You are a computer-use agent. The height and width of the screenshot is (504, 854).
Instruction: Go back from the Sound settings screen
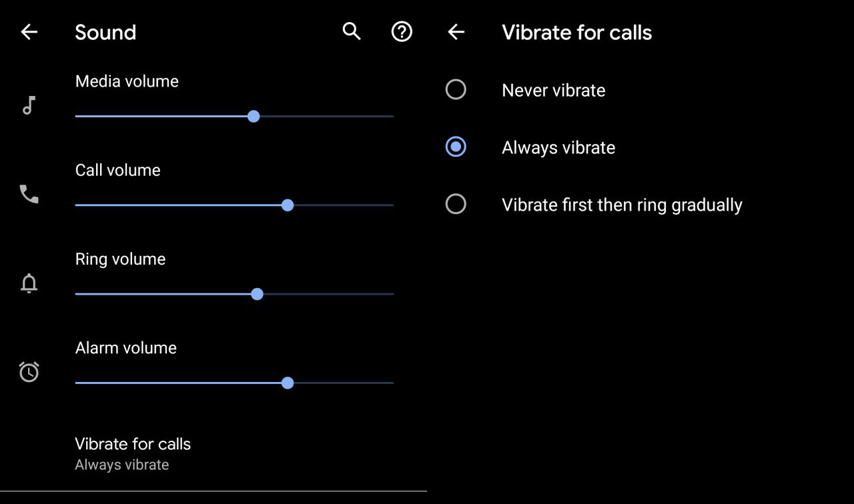coord(29,32)
